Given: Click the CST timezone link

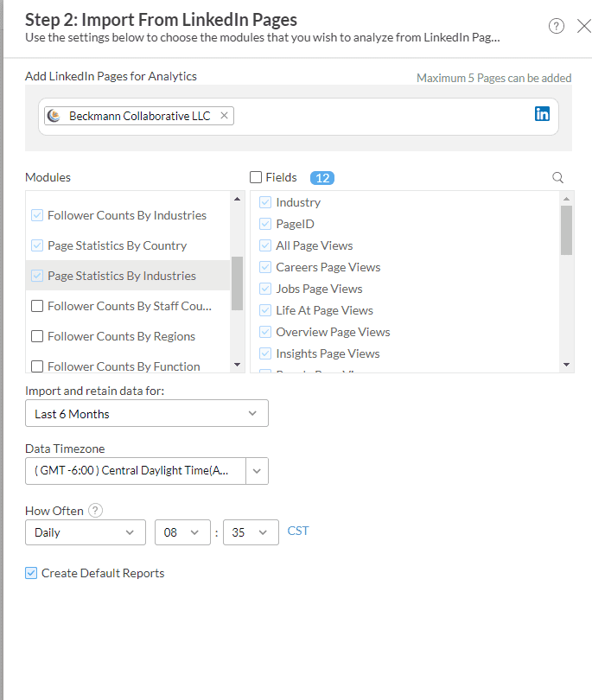Looking at the screenshot, I should 297,531.
